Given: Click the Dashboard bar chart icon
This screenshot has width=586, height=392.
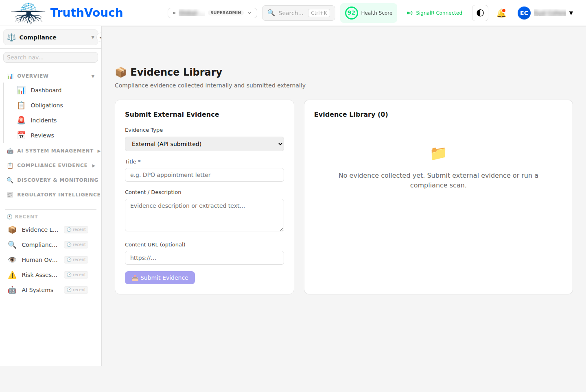Looking at the screenshot, I should click(x=21, y=90).
